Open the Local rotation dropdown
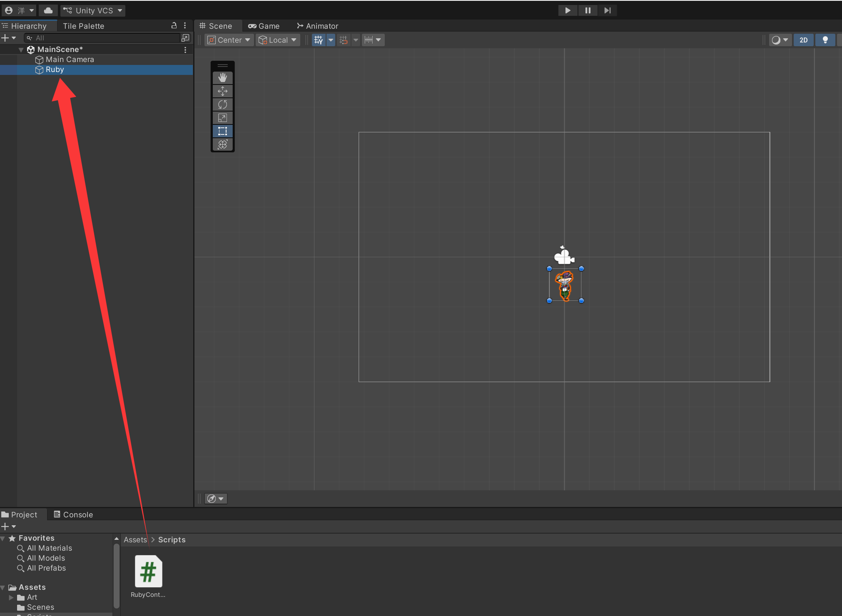Image resolution: width=842 pixels, height=616 pixels. pos(278,40)
